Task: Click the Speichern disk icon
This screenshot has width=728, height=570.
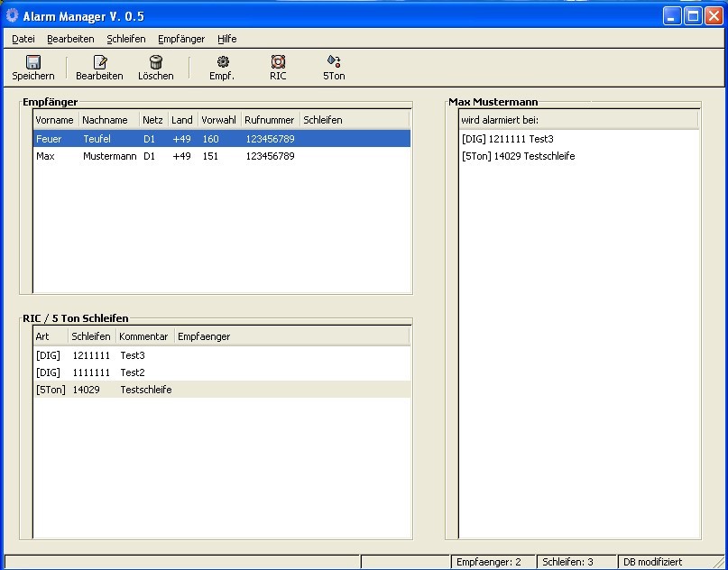Action: (x=33, y=62)
